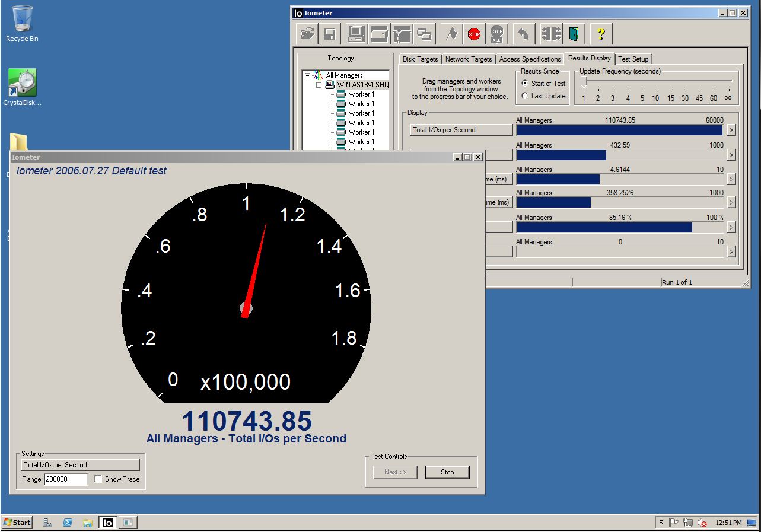Open Server Manager from the taskbar

pyautogui.click(x=48, y=523)
